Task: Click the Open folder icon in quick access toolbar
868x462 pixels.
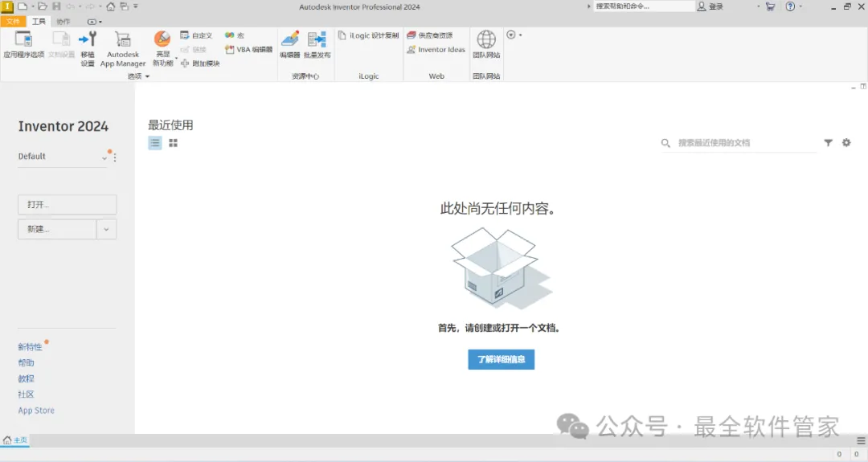Action: click(42, 6)
